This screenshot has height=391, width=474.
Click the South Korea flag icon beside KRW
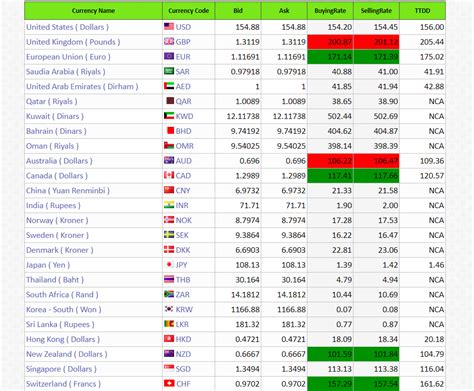point(169,309)
